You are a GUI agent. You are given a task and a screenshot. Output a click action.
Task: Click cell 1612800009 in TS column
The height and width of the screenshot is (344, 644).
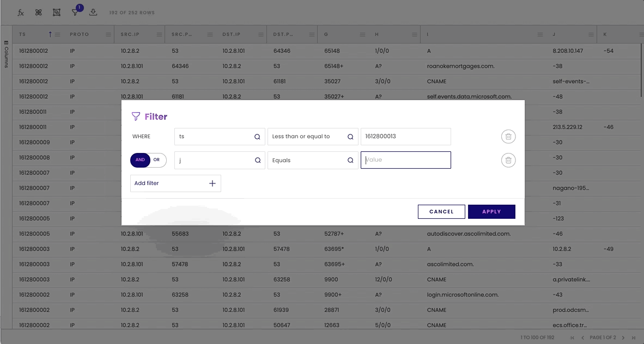pos(34,143)
